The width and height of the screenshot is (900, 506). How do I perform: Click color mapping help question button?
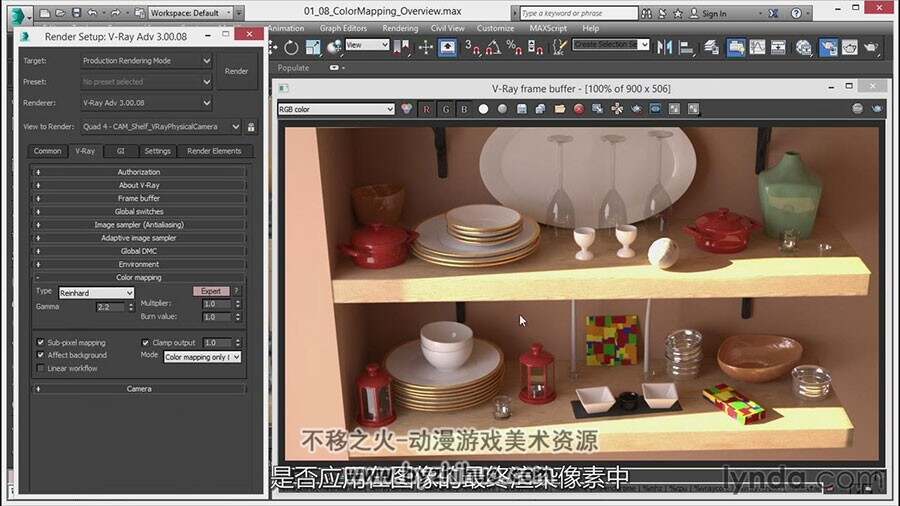click(x=236, y=291)
